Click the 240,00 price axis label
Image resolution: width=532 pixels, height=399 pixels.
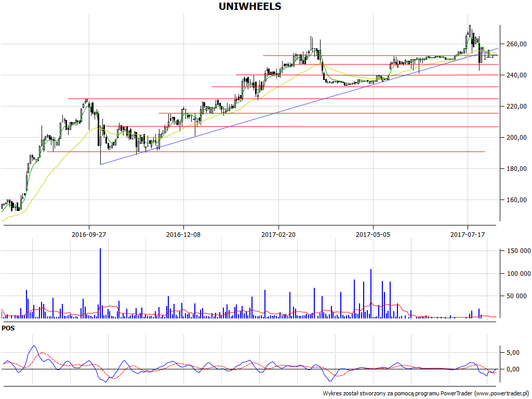[517, 75]
